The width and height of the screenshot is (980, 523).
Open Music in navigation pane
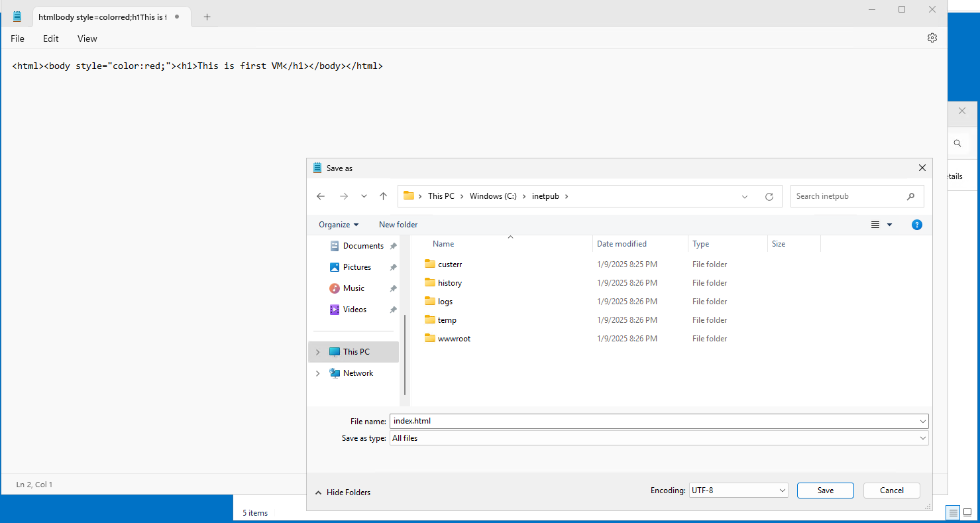[x=354, y=288]
